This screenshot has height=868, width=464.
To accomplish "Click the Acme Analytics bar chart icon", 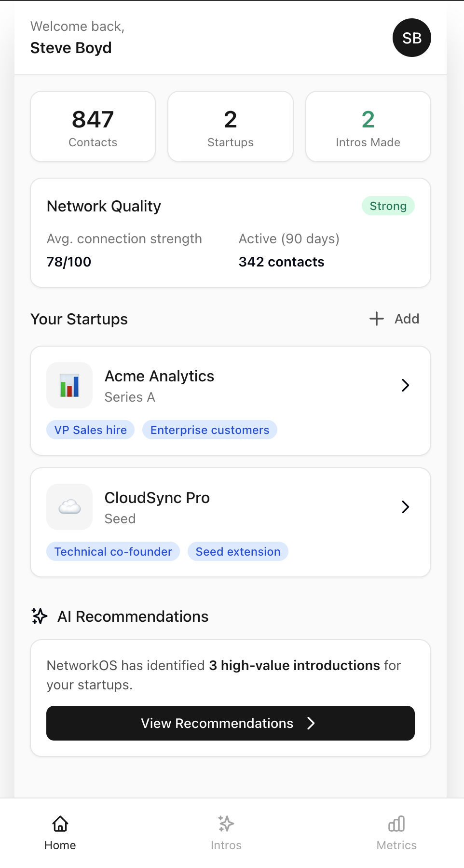I will pyautogui.click(x=69, y=385).
